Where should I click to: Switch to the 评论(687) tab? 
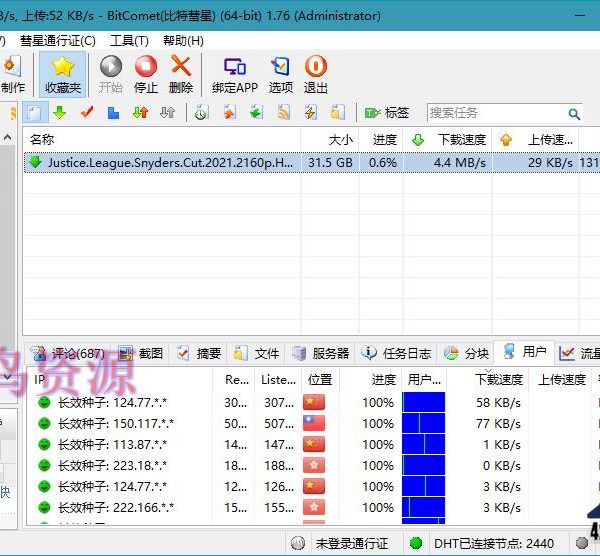[x=68, y=353]
